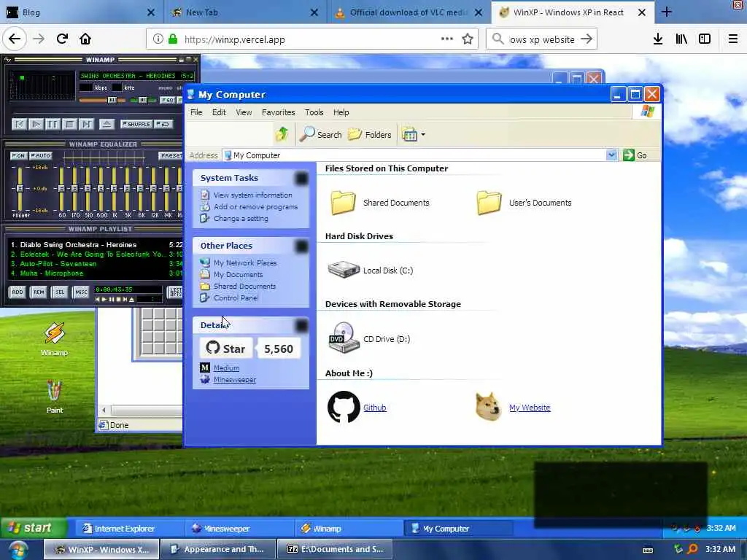Open Favorites menu in My Computer

278,112
